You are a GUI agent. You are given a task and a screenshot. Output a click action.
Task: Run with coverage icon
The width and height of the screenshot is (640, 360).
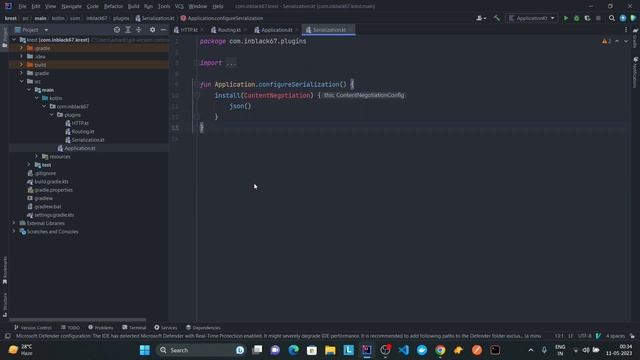(587, 18)
